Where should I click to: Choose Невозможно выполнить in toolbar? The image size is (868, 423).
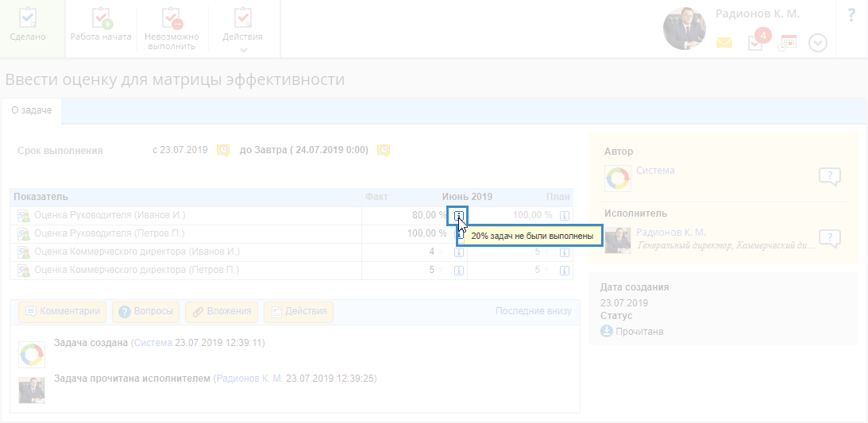click(172, 28)
